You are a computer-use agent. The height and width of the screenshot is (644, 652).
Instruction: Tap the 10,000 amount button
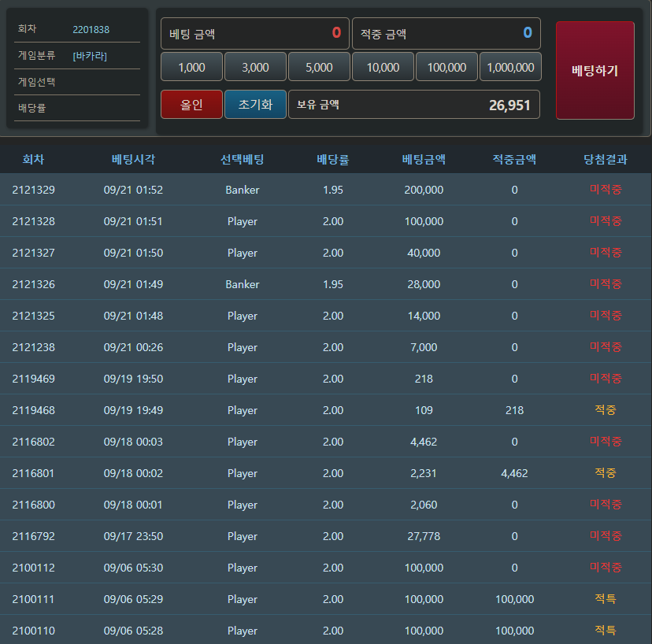pyautogui.click(x=383, y=67)
